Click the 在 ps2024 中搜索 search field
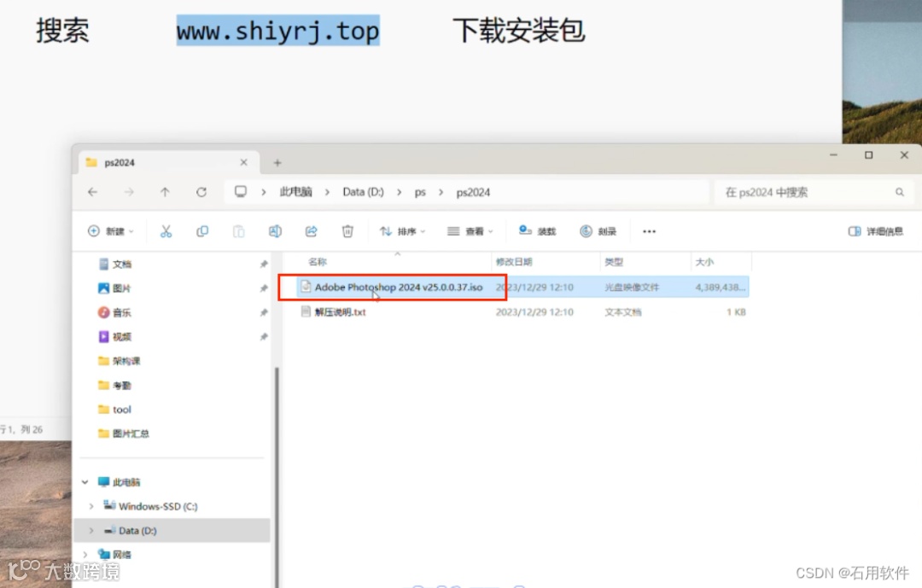This screenshot has height=588, width=922. tap(814, 192)
